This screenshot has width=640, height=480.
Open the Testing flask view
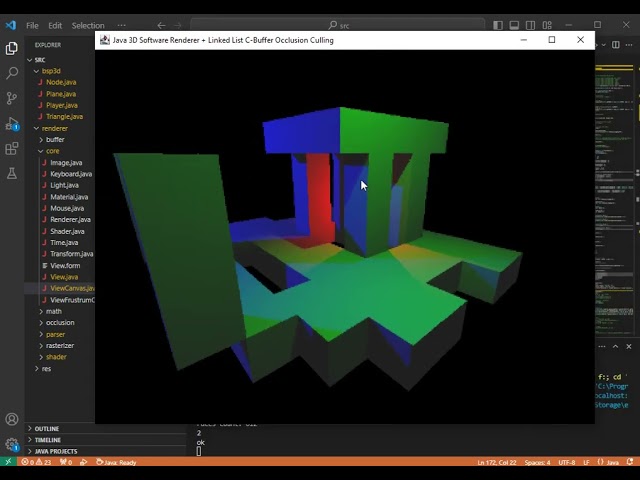12,173
